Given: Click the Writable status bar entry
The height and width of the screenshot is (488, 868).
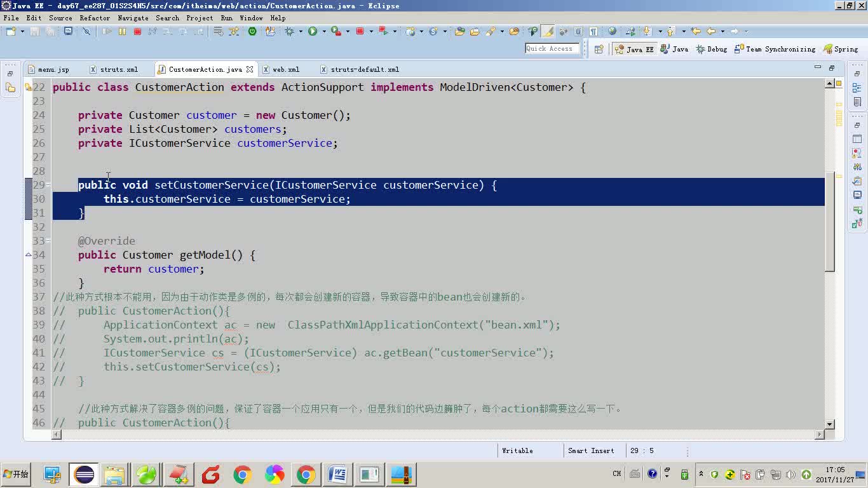Looking at the screenshot, I should point(517,451).
